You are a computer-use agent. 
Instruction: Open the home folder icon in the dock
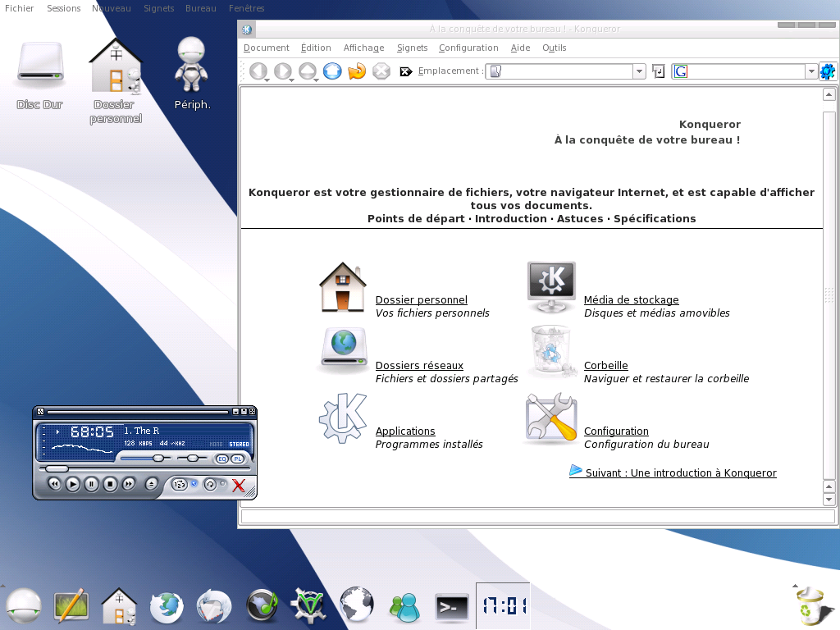tap(119, 606)
